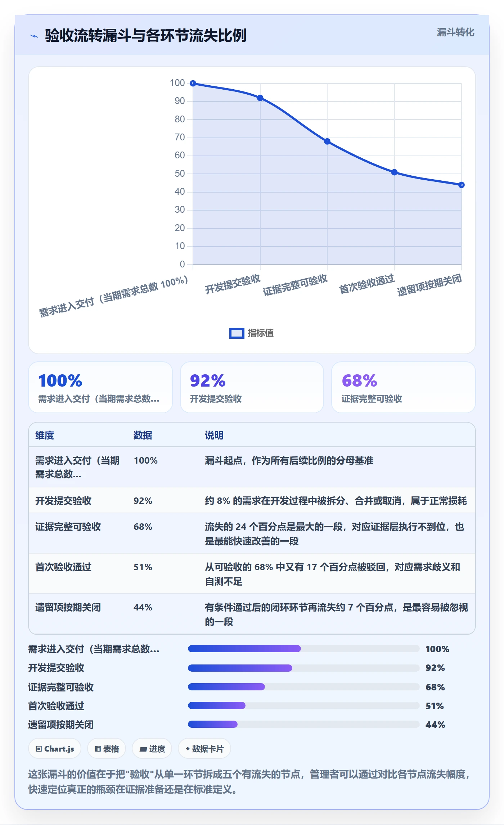Image resolution: width=504 pixels, height=825 pixels.
Task: Click the 说明 column header
Action: 214,435
